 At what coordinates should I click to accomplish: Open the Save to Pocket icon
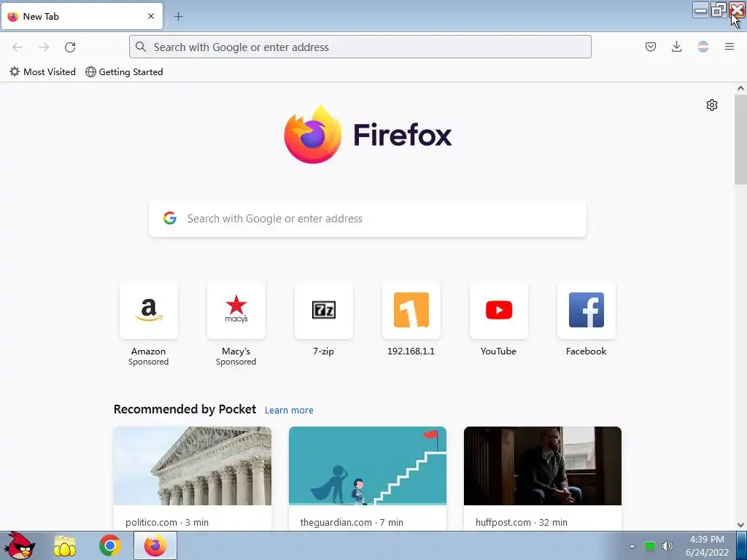pos(650,47)
